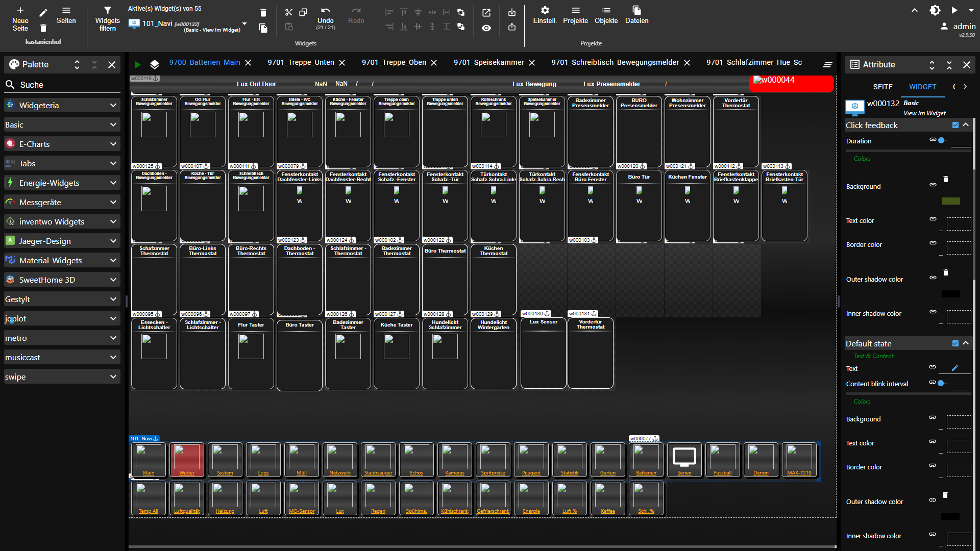
Task: Click the bring-to-front layer icon
Action: [461, 12]
